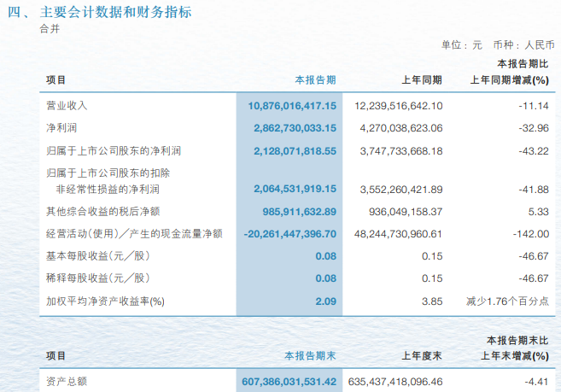Click the value -20,261,447,396.70

[289, 234]
